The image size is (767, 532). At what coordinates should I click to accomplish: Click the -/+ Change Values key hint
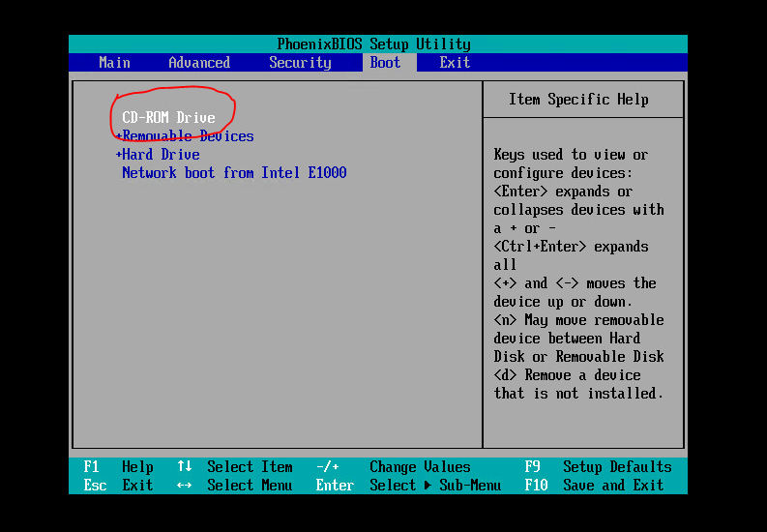tap(328, 467)
